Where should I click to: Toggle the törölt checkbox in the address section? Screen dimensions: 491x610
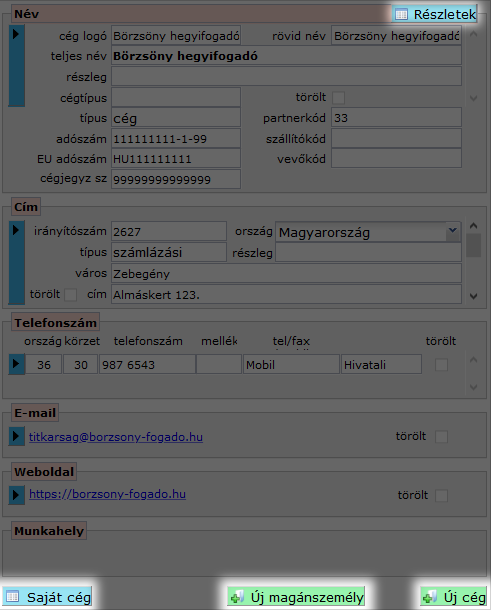(70, 294)
